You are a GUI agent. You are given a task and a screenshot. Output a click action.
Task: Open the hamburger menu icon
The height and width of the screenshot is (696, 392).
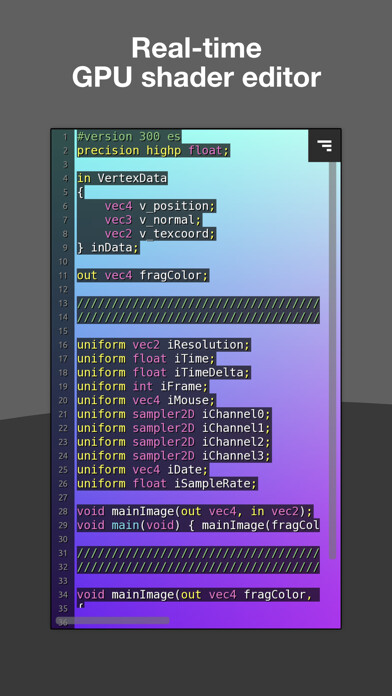pos(325,145)
